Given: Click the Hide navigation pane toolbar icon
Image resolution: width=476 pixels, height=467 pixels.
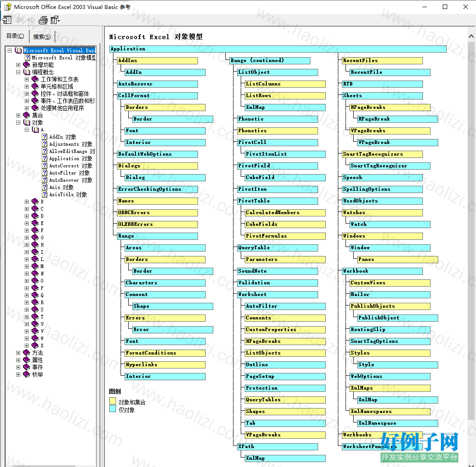Looking at the screenshot, I should (x=7, y=20).
